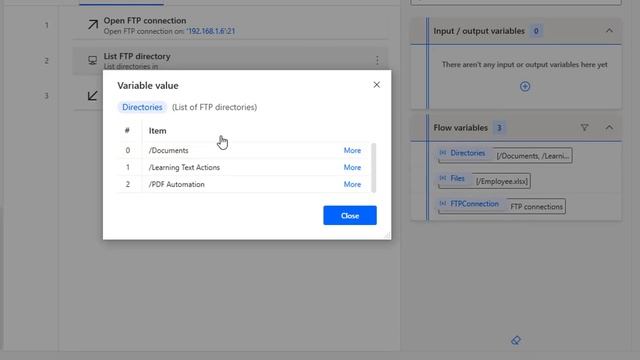The image size is (640, 360).
Task: Open More for /Documents row
Action: pyautogui.click(x=352, y=150)
